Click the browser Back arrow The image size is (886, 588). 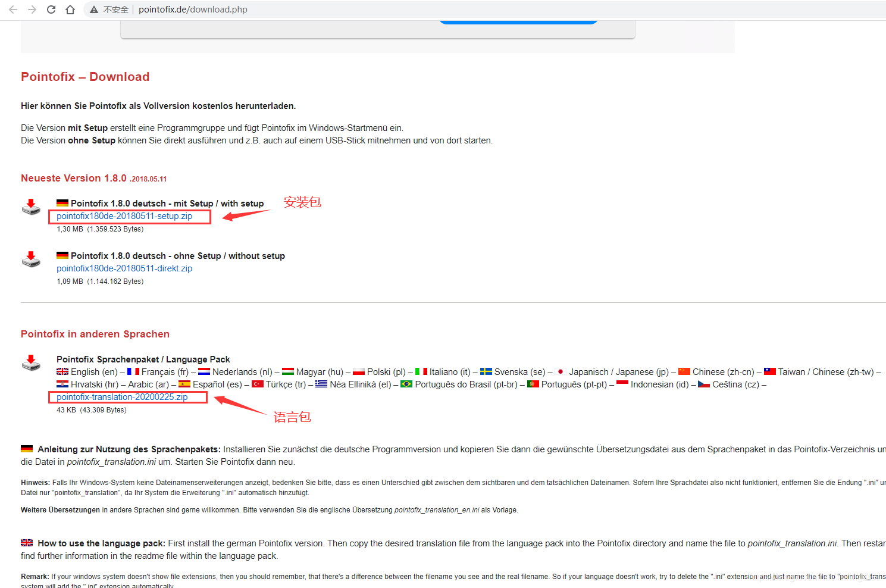[x=13, y=10]
